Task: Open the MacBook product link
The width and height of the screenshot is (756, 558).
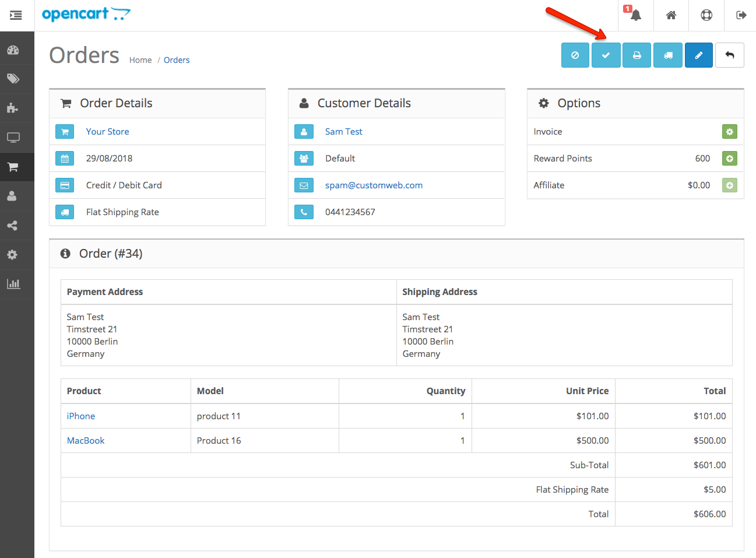Action: click(x=86, y=441)
